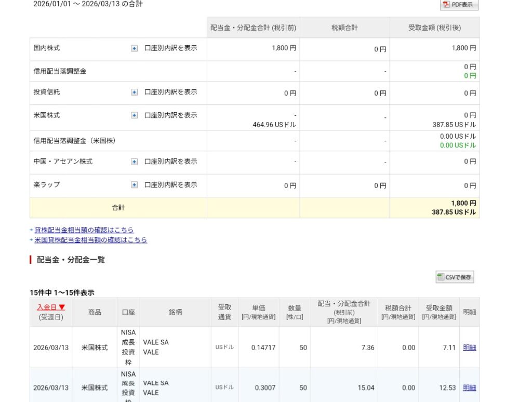Image resolution: width=532 pixels, height=402 pixels.
Task: Open 明細 for the 7.11 VALE dividend
Action: pos(469,347)
